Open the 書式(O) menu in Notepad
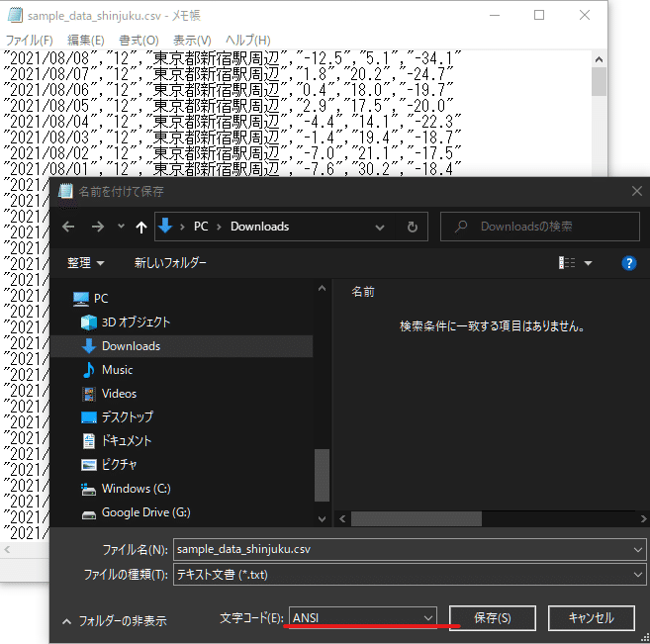 (139, 41)
